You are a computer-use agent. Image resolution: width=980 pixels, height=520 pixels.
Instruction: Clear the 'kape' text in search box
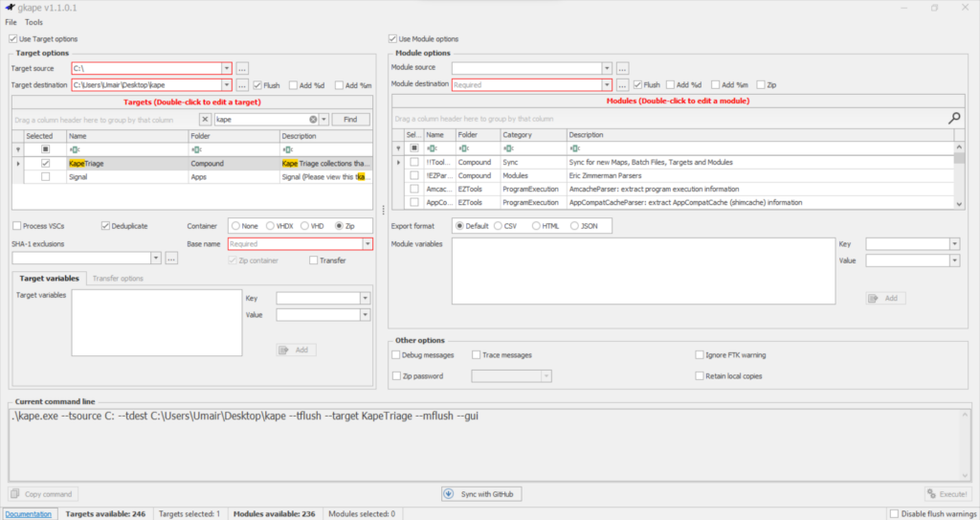(x=313, y=119)
